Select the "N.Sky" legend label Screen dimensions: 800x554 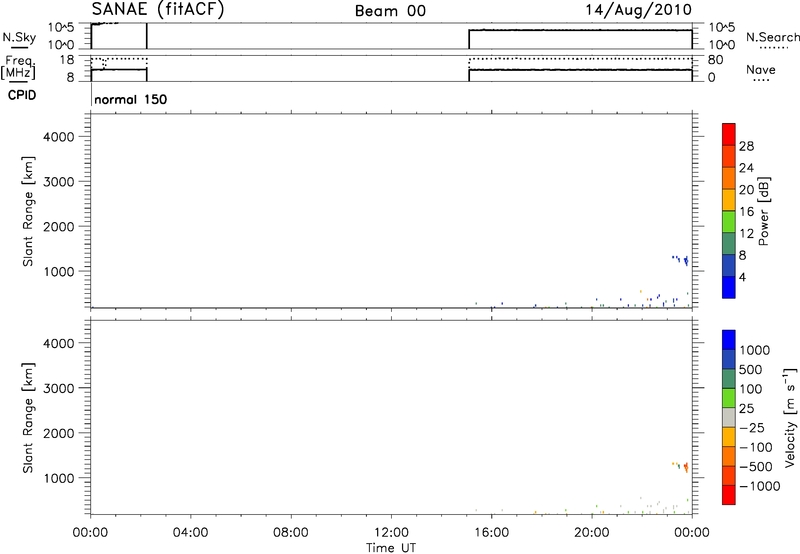tap(19, 37)
